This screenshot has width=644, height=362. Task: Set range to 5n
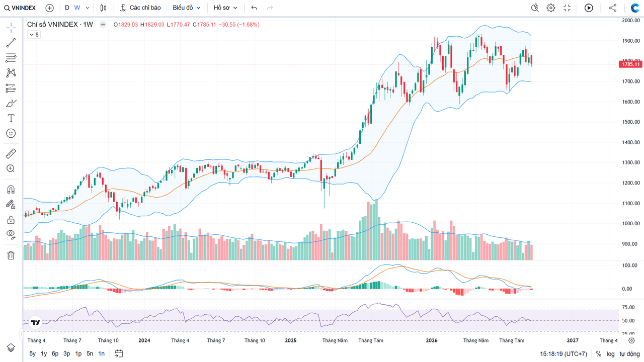90,354
